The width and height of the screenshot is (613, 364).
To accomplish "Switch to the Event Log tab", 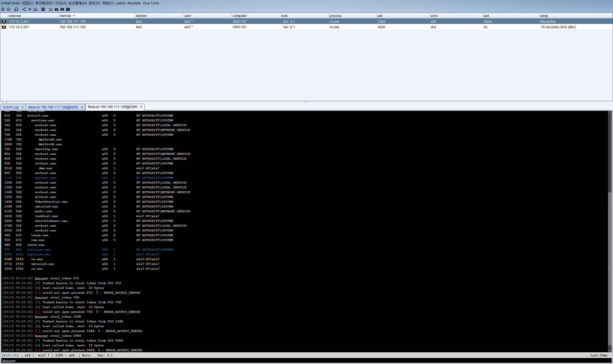I will click(11, 107).
